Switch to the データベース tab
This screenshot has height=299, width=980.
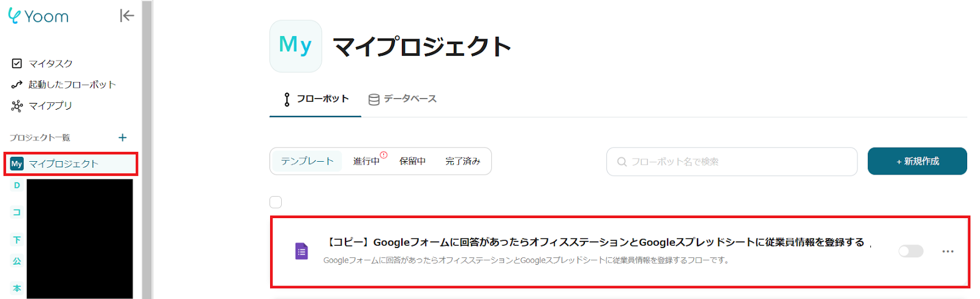click(402, 99)
